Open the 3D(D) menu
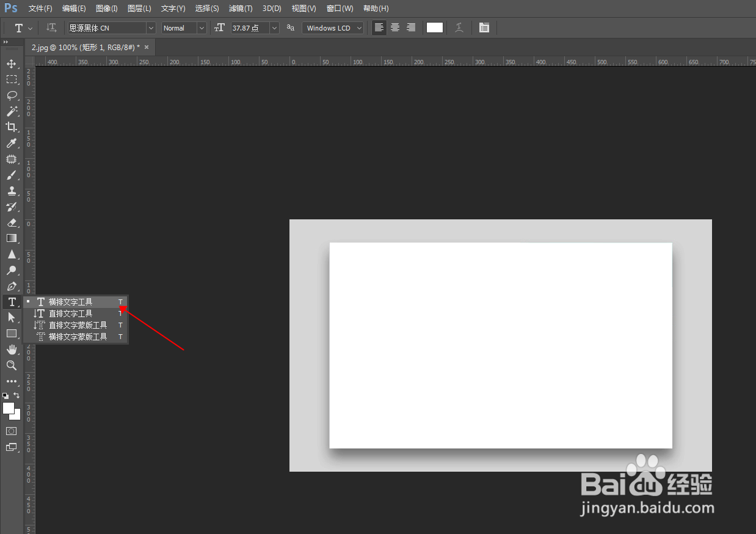Screen dimensions: 756x534 (x=272, y=9)
